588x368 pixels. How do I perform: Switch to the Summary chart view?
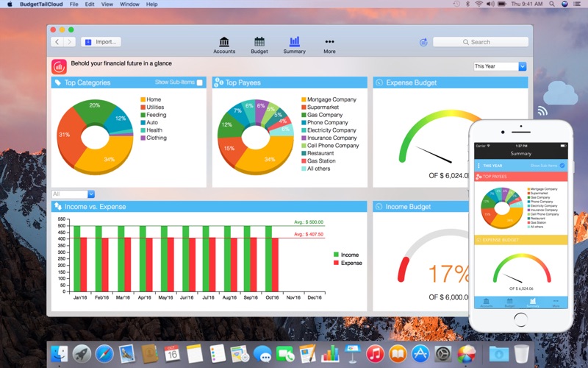(x=295, y=46)
